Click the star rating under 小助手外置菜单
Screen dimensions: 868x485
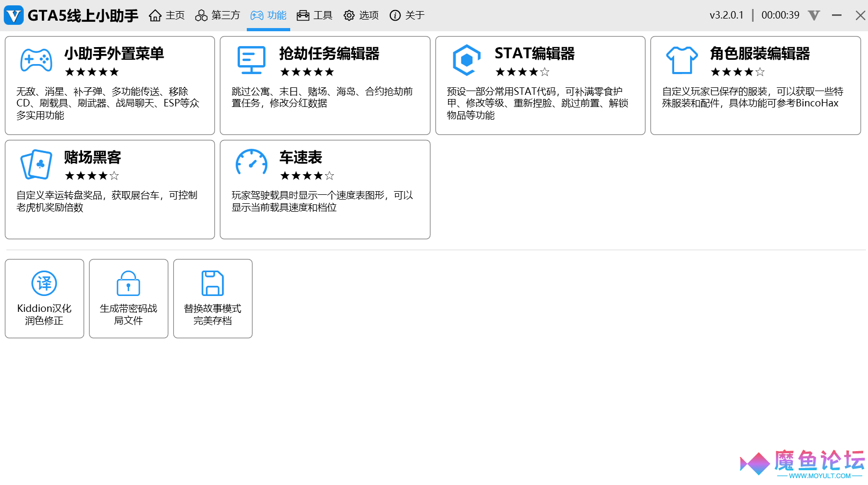[x=92, y=72]
